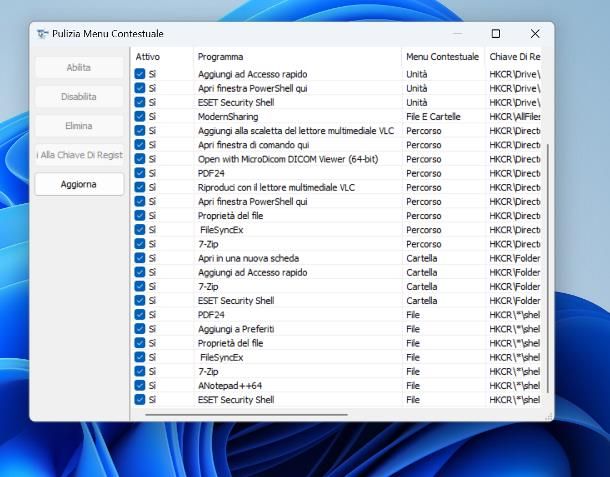Click the Pulizia Menu Contestuale app icon
This screenshot has height=477, width=610.
pos(42,34)
